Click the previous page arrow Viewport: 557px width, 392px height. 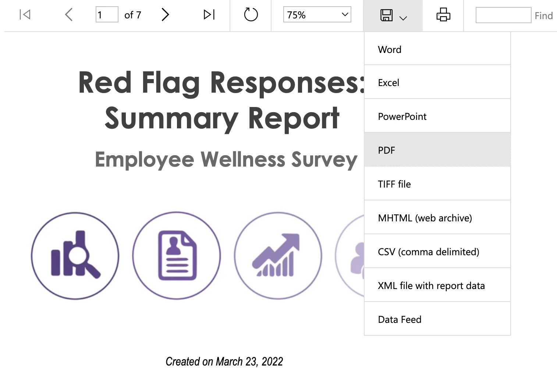pyautogui.click(x=69, y=15)
